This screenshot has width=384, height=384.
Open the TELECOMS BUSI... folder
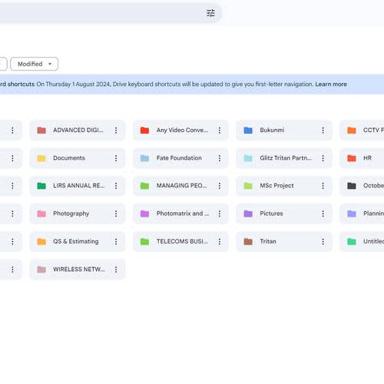[181, 241]
